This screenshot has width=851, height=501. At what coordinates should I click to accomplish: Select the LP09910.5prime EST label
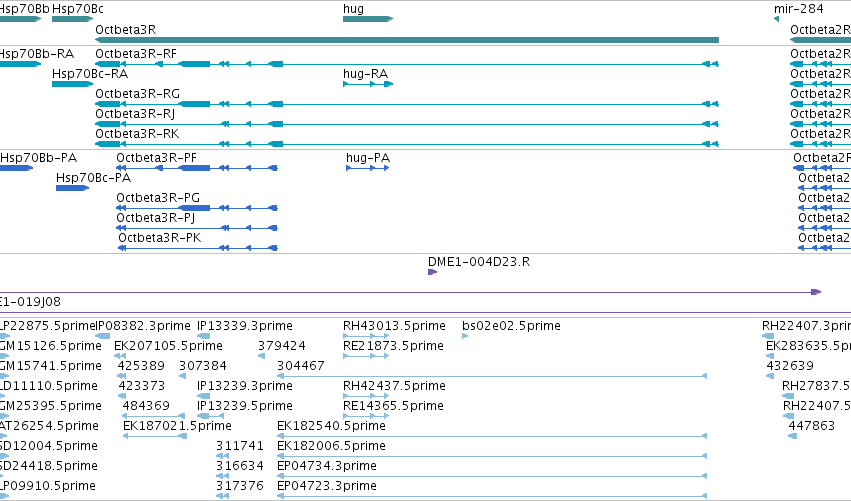pos(48,486)
